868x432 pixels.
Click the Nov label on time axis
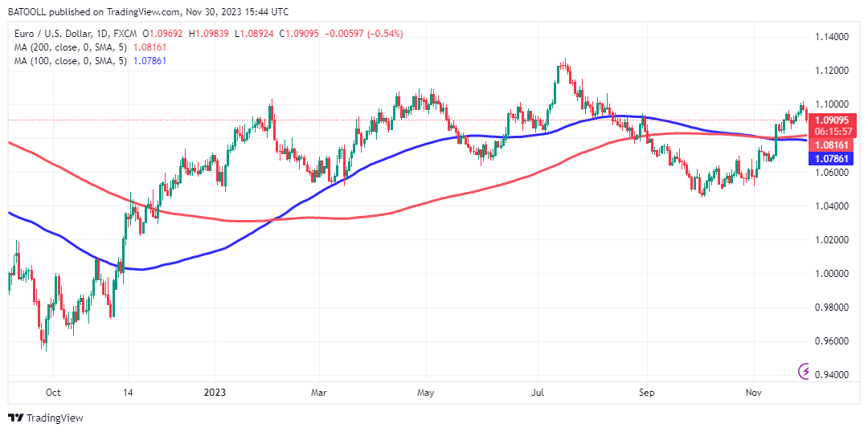[x=753, y=393]
